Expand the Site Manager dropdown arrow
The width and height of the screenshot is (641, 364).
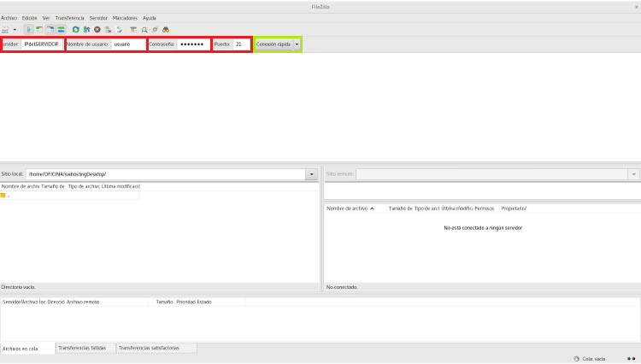click(x=15, y=29)
